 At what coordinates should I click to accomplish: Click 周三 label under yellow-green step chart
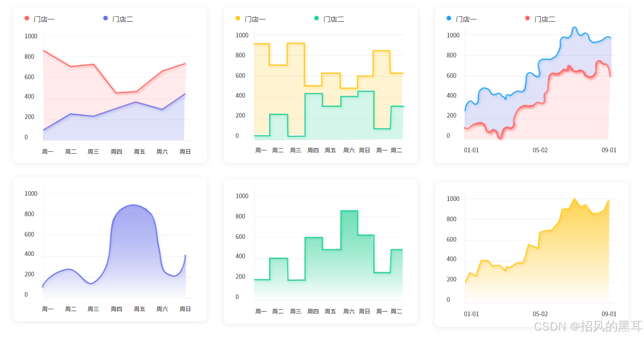[296, 150]
